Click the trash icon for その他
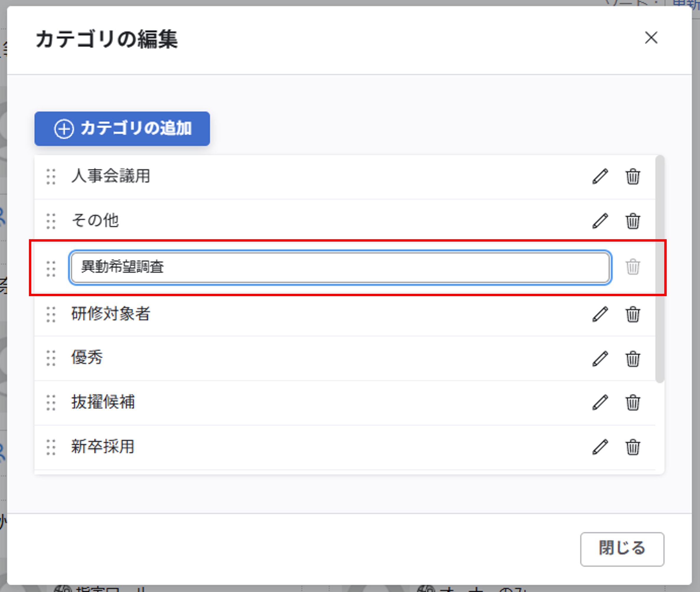The height and width of the screenshot is (592, 700). pyautogui.click(x=632, y=221)
